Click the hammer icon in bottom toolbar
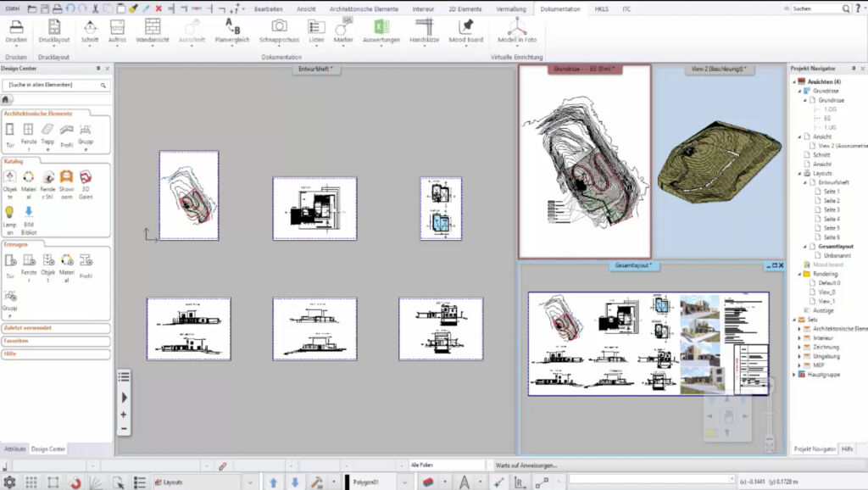The height and width of the screenshot is (490, 868). coord(317,482)
